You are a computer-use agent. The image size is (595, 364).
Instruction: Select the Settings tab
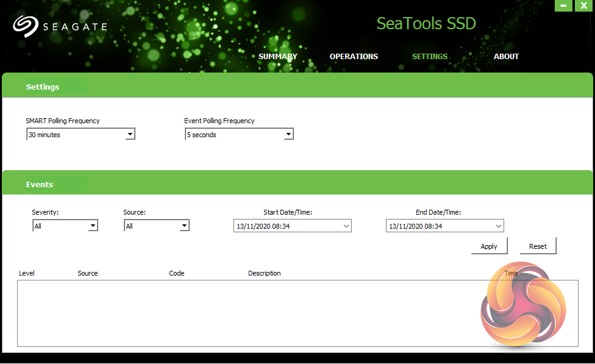429,57
